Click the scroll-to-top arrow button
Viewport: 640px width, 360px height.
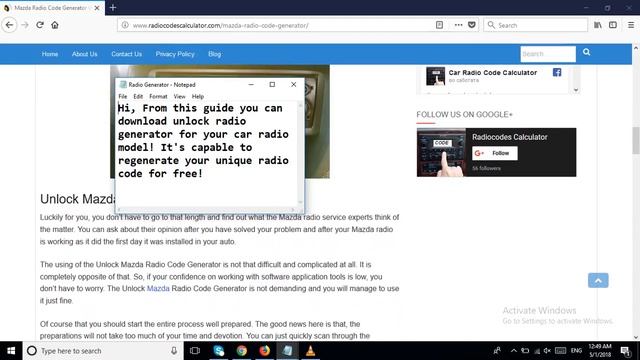(x=598, y=280)
